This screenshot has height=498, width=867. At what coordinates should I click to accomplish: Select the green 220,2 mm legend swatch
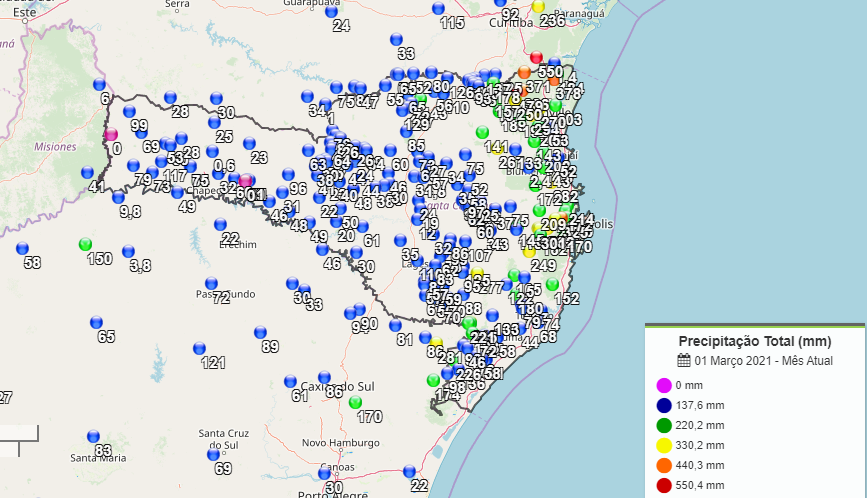(x=663, y=425)
